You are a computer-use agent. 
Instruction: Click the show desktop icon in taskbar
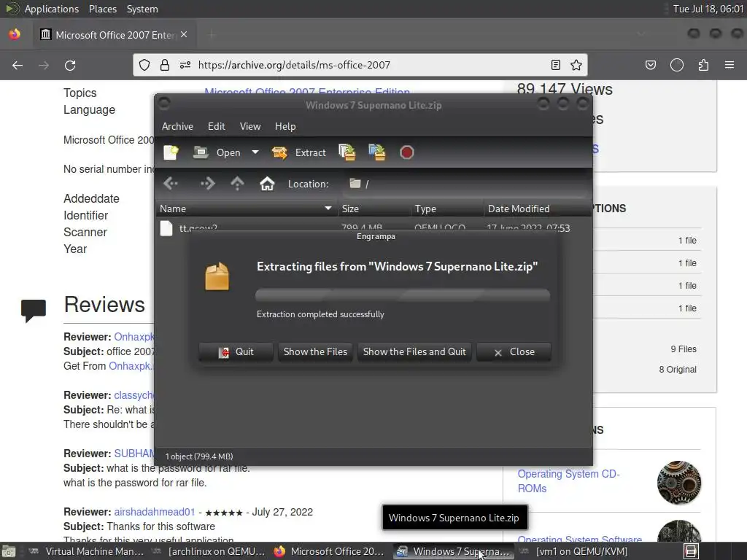[9, 552]
